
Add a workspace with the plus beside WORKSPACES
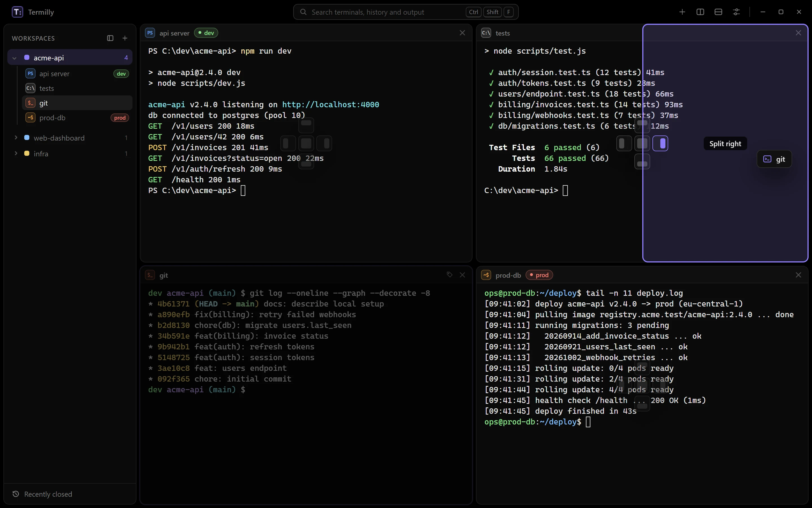tap(125, 38)
